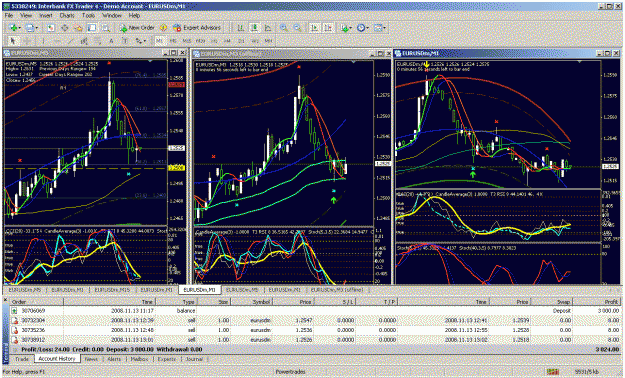This screenshot has height=378, width=625.
Task: Open the Charts menu
Action: pos(67,15)
